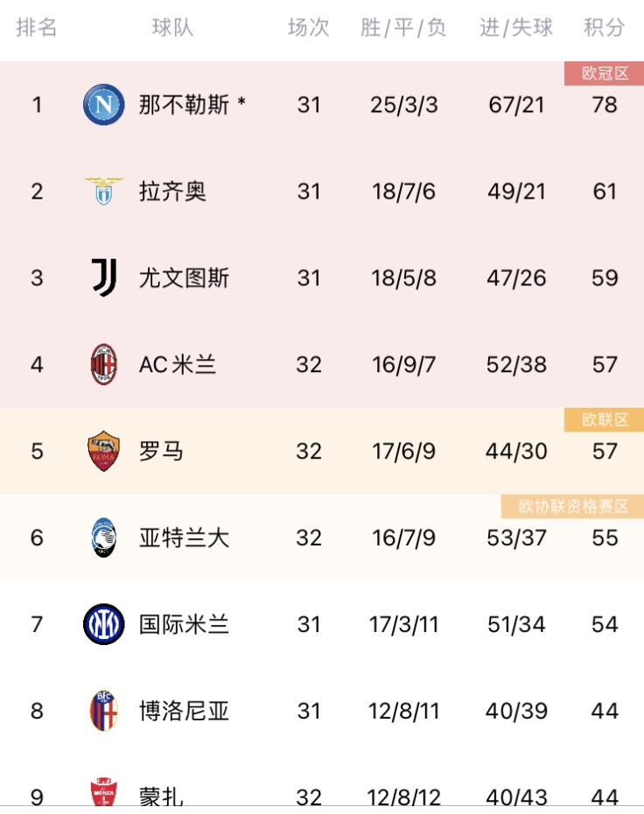Click Lazio's 61 points value
The width and height of the screenshot is (644, 814).
pyautogui.click(x=605, y=192)
